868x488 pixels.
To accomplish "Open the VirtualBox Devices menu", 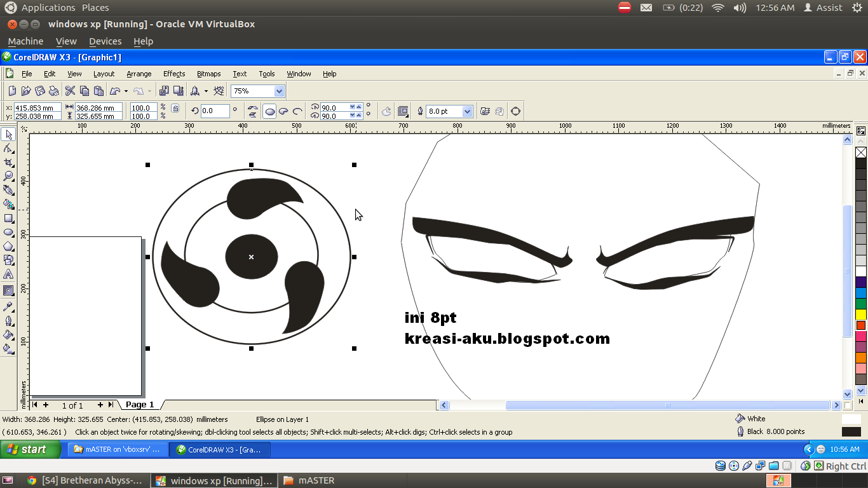I will (105, 41).
